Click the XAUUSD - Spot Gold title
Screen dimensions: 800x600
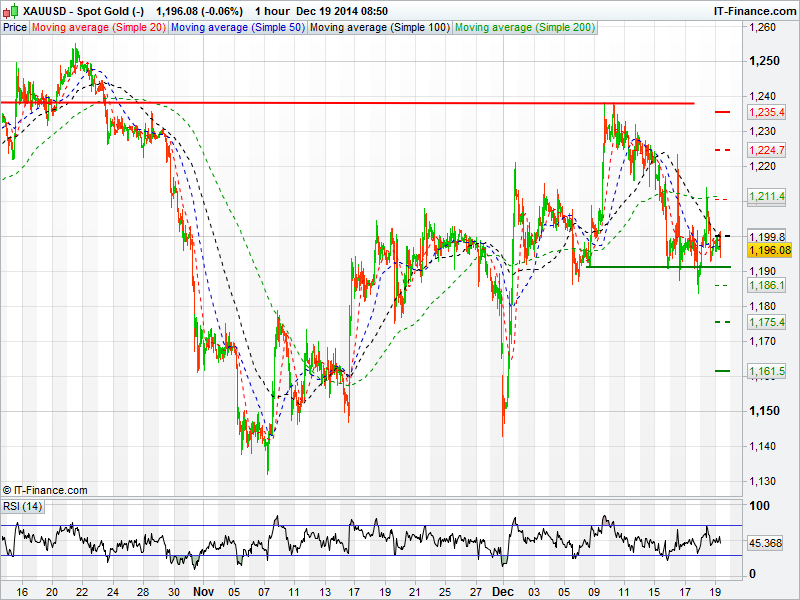coord(84,11)
